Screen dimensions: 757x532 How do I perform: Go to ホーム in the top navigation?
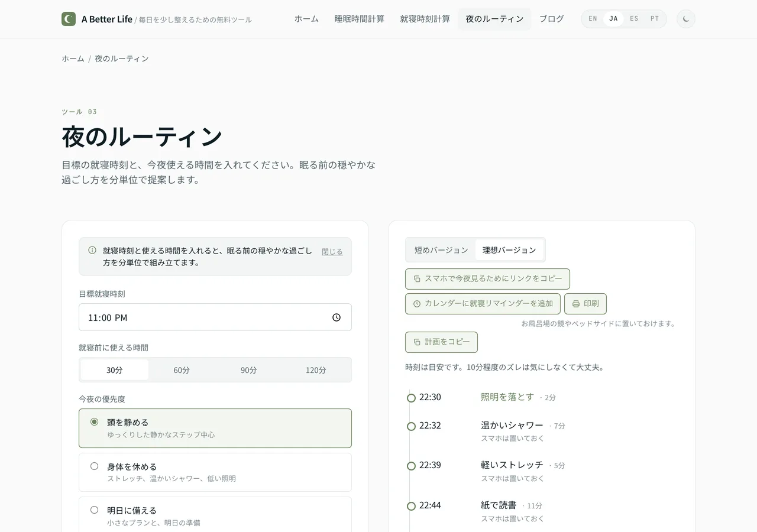point(306,19)
